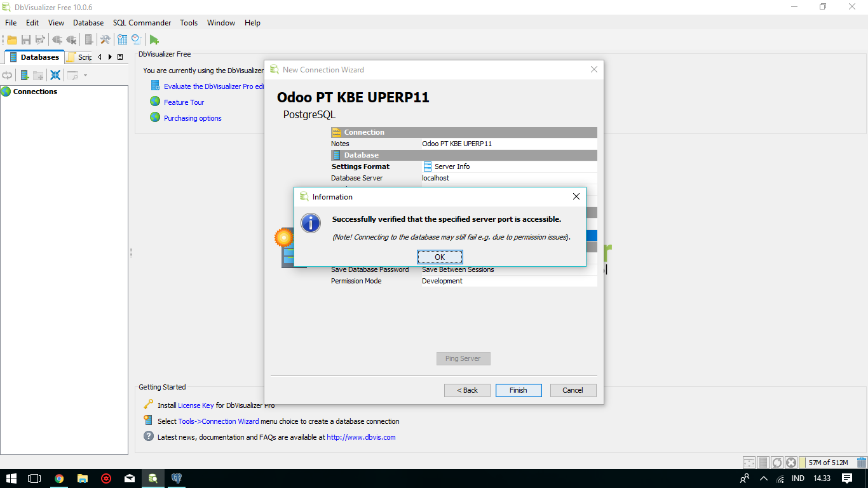This screenshot has width=868, height=488.
Task: Show hidden system tray icons chevron
Action: tap(763, 478)
